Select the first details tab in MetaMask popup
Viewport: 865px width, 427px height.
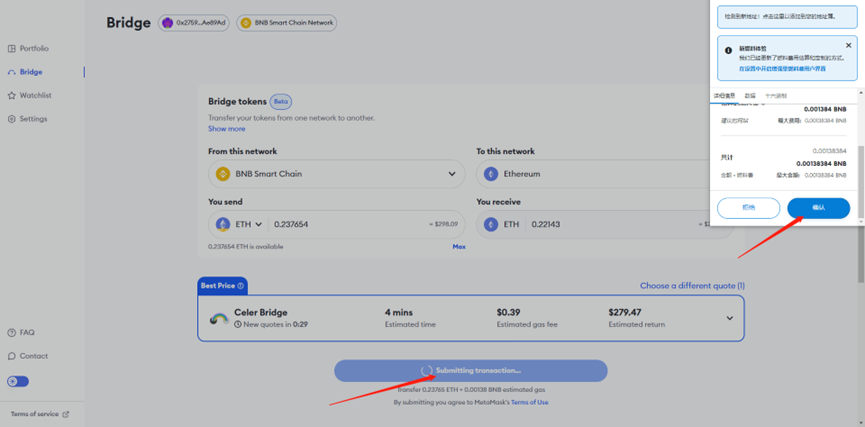coord(724,95)
